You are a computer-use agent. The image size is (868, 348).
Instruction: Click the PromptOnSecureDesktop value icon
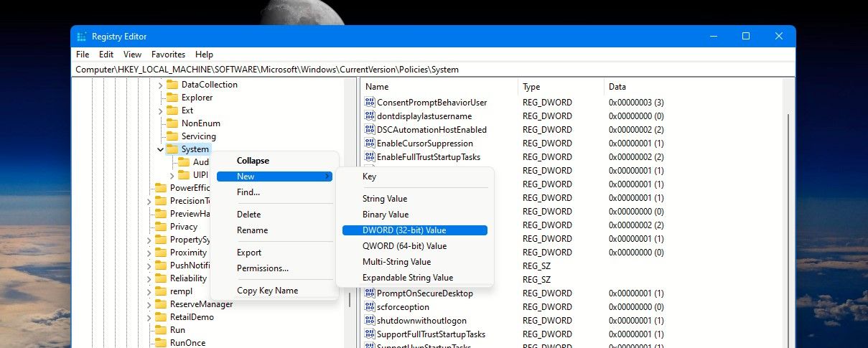coord(370,293)
